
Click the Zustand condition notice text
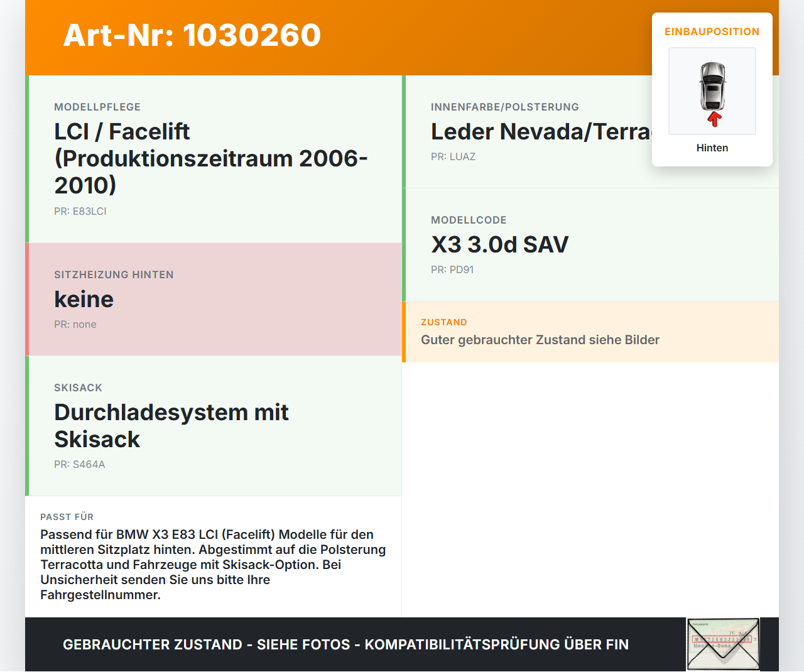pos(540,340)
